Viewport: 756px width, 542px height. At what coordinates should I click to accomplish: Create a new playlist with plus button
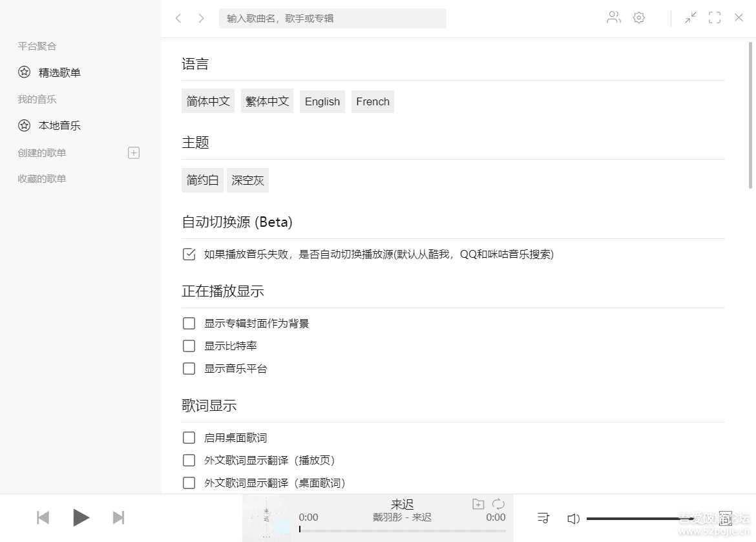(133, 152)
